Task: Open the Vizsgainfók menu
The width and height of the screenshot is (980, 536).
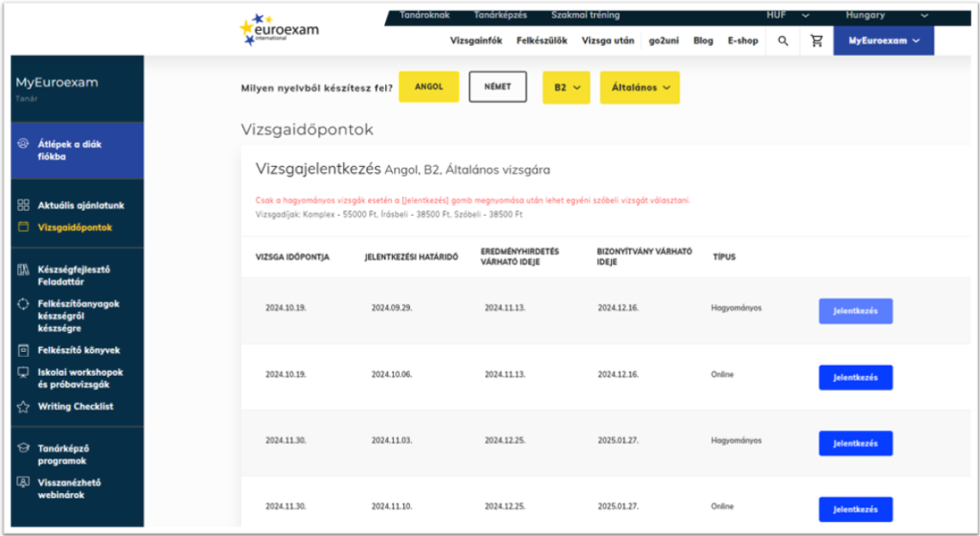Action: [475, 40]
